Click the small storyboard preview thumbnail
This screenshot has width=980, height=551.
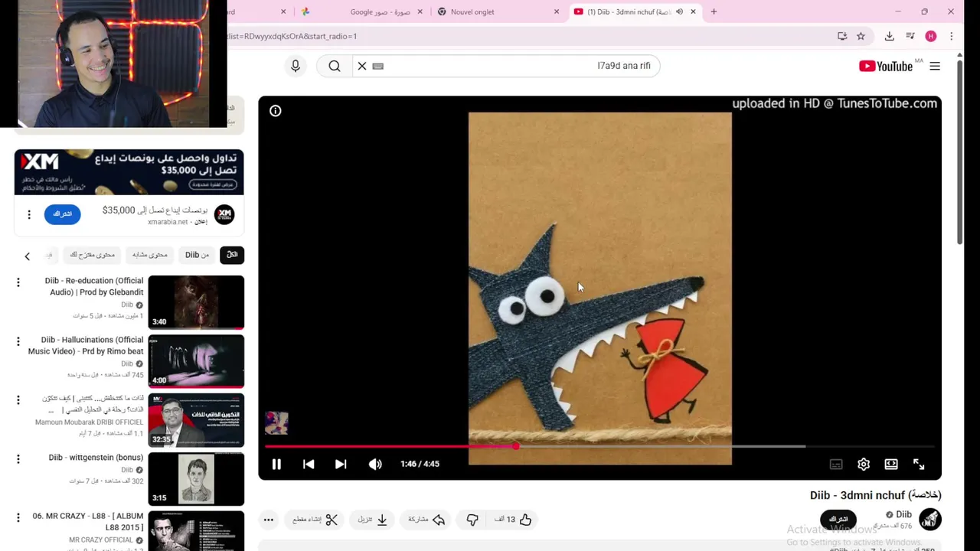point(276,423)
